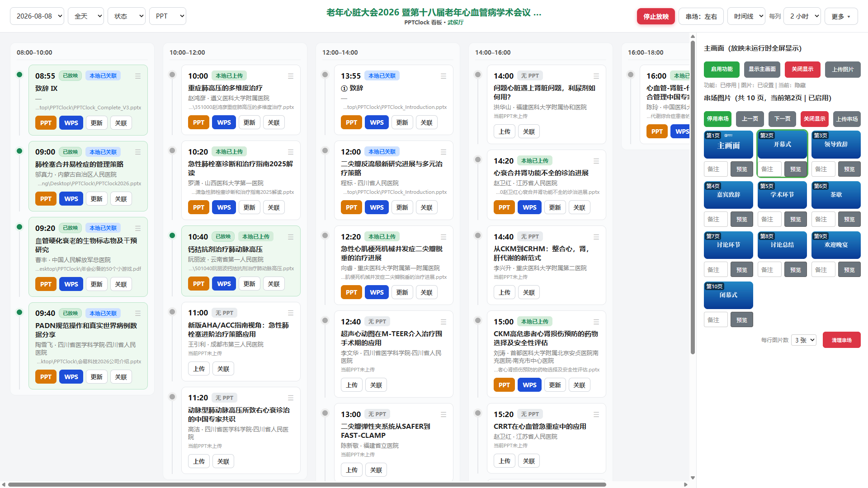Click red 清理串场 button
The height and width of the screenshot is (488, 868).
841,340
